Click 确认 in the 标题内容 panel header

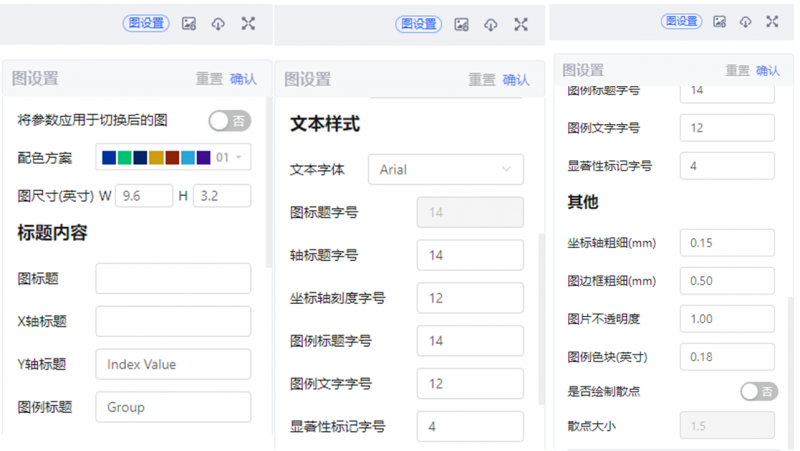(243, 79)
